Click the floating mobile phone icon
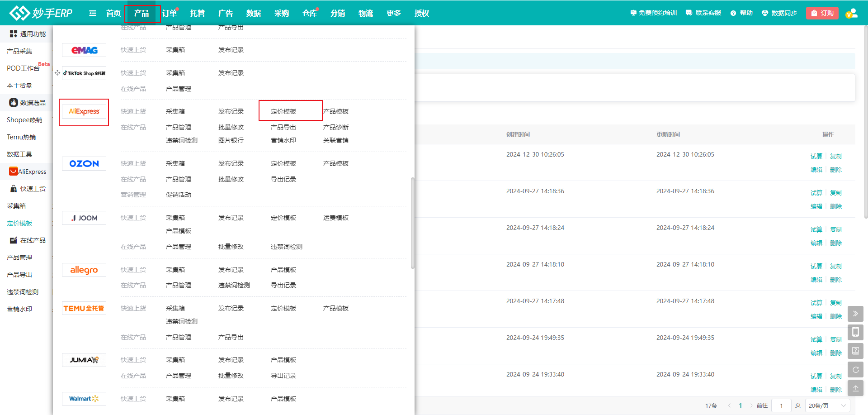The width and height of the screenshot is (868, 415). point(855,332)
